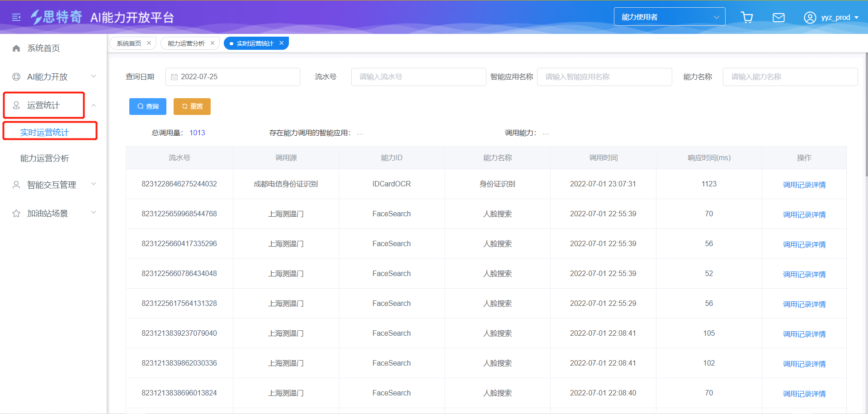Collapse the 运营统计 menu chevron
This screenshot has height=414, width=868.
coord(94,105)
